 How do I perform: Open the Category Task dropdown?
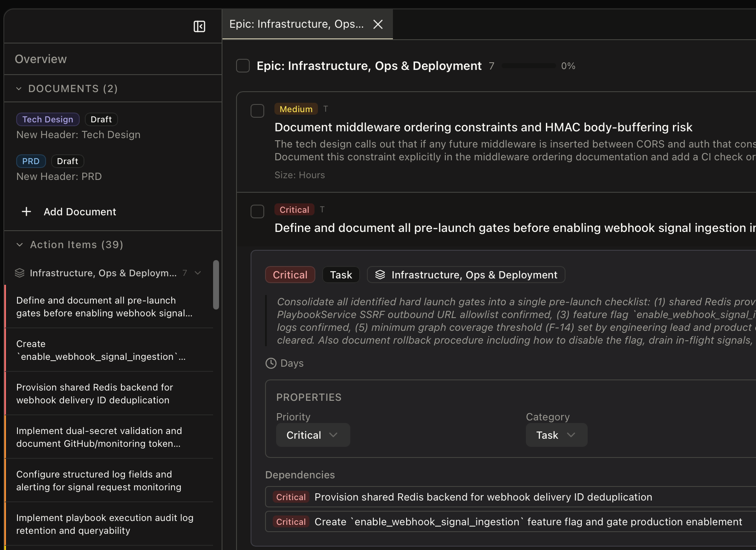[556, 435]
